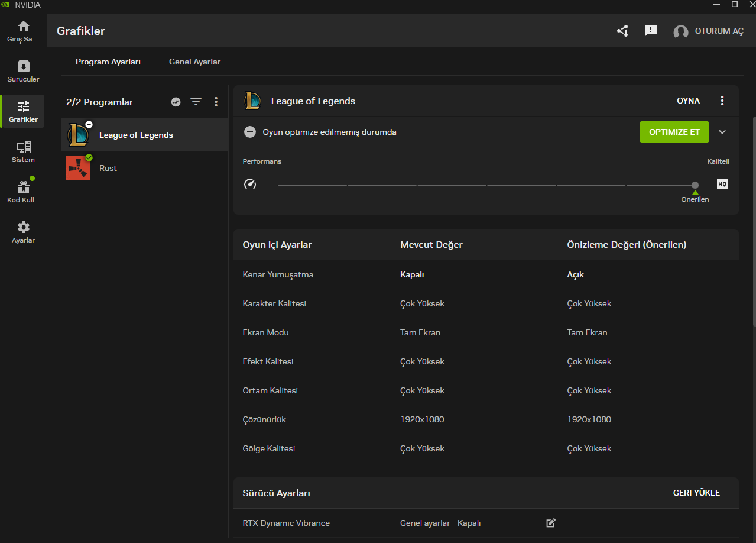Click the Efekt Kalitesi row label
Screen dimensions: 756x543
click(x=268, y=361)
